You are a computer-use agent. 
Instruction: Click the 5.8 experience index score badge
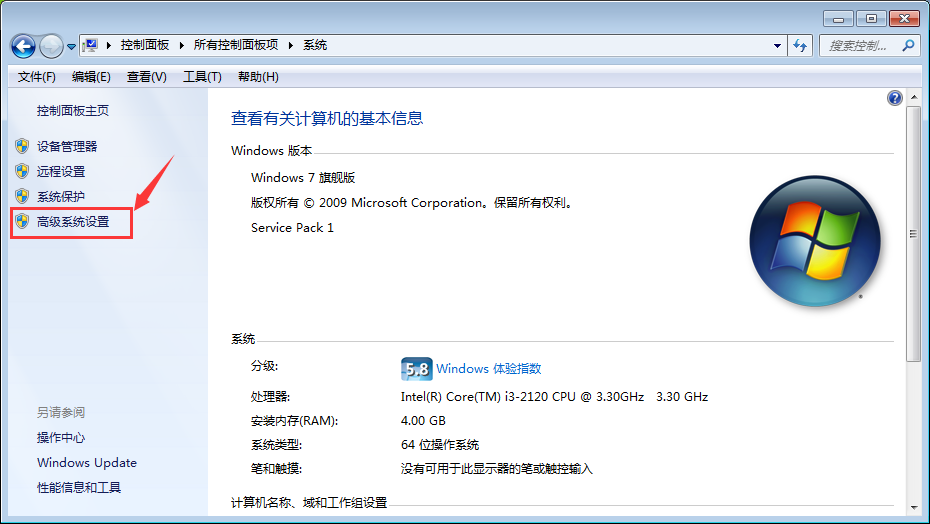[416, 369]
